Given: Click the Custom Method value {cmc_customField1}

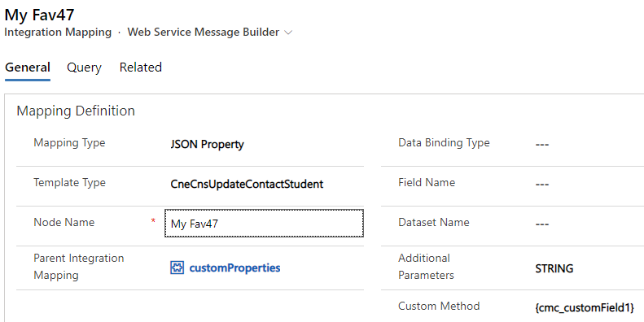Looking at the screenshot, I should pos(585,307).
